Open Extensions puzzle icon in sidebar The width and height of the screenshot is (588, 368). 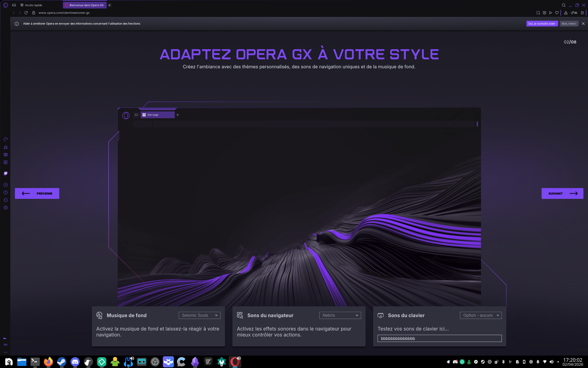(x=6, y=200)
